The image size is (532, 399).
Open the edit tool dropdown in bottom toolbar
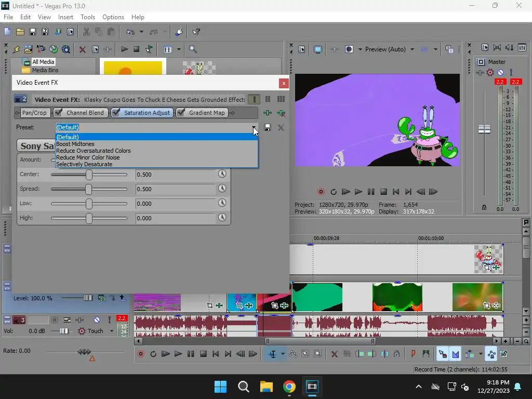pos(283,354)
